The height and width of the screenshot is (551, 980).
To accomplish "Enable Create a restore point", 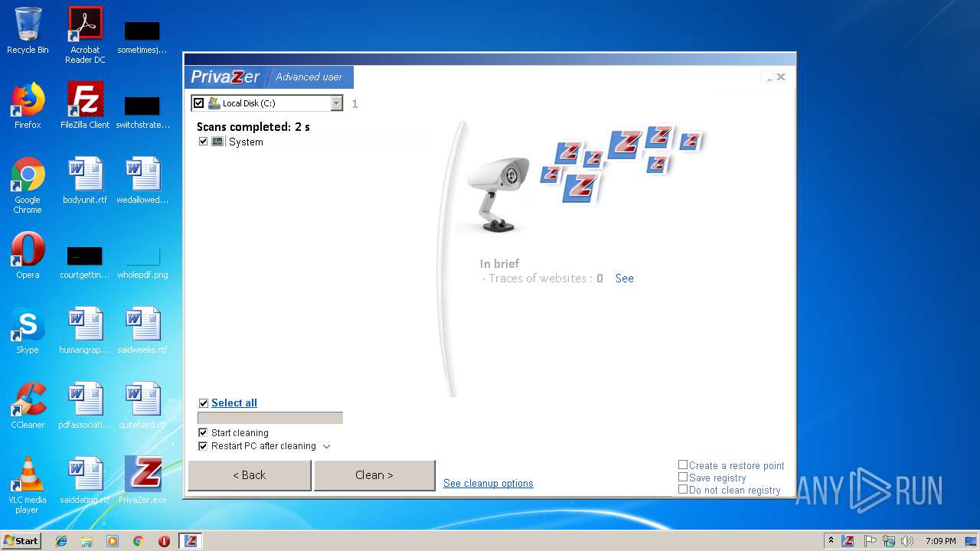I will coord(683,465).
